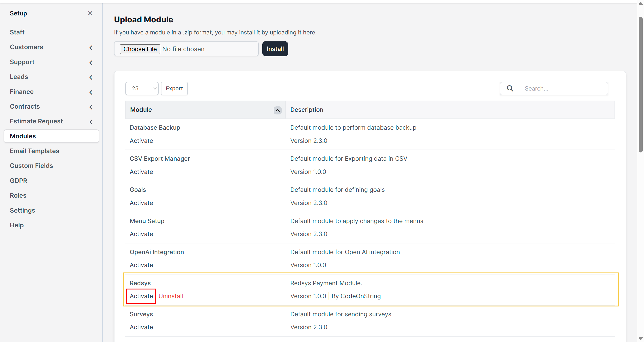Image resolution: width=644 pixels, height=342 pixels.
Task: Expand the Customers submenu chevron
Action: [91, 47]
